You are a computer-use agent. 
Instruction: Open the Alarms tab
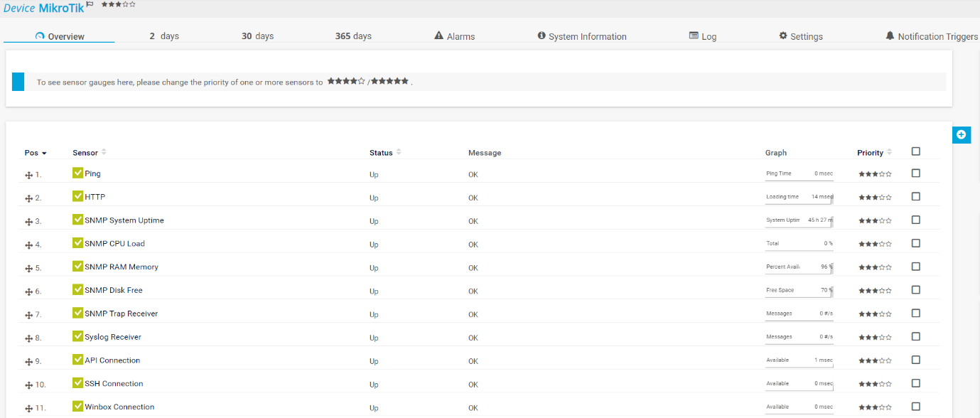(x=454, y=36)
